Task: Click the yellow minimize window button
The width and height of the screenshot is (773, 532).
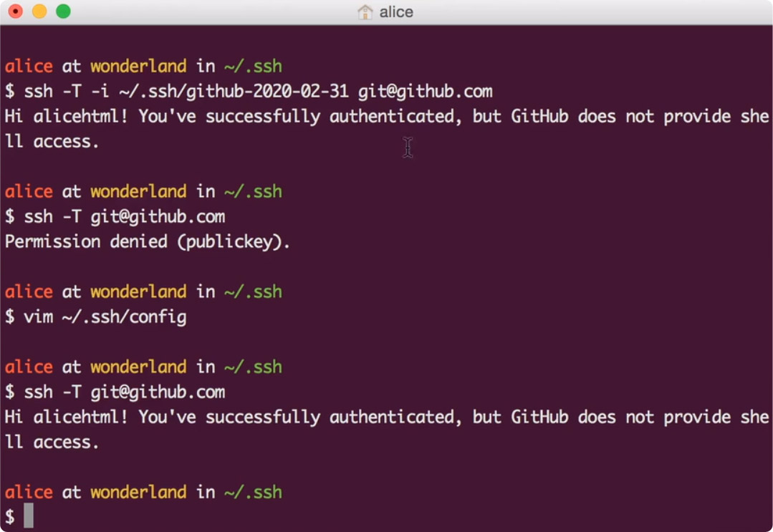Action: point(39,11)
